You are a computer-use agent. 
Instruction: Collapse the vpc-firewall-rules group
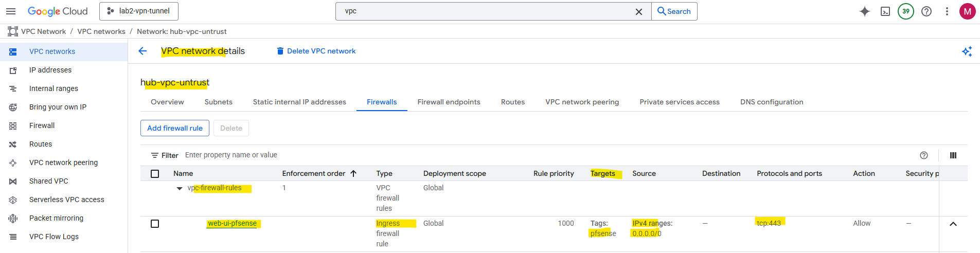click(x=180, y=188)
